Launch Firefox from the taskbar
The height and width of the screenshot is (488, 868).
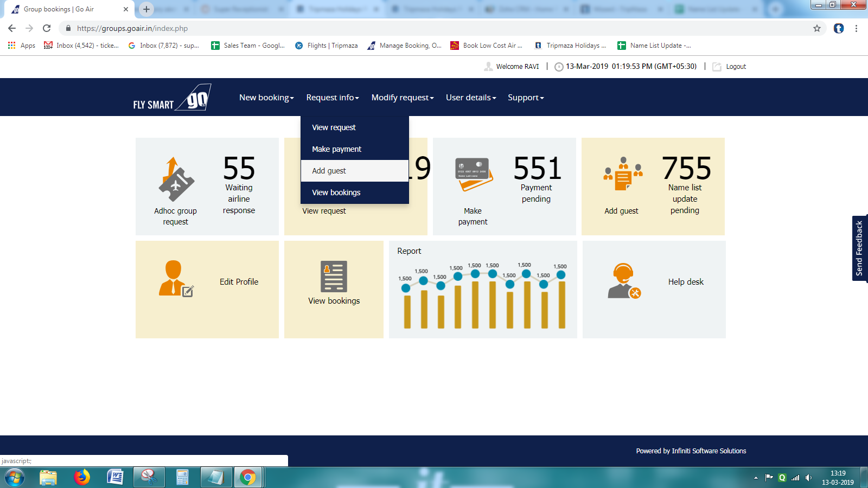tap(82, 477)
